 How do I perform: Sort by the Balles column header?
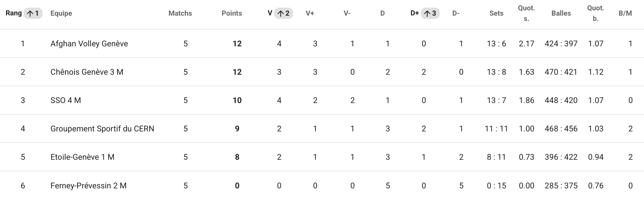pyautogui.click(x=561, y=13)
